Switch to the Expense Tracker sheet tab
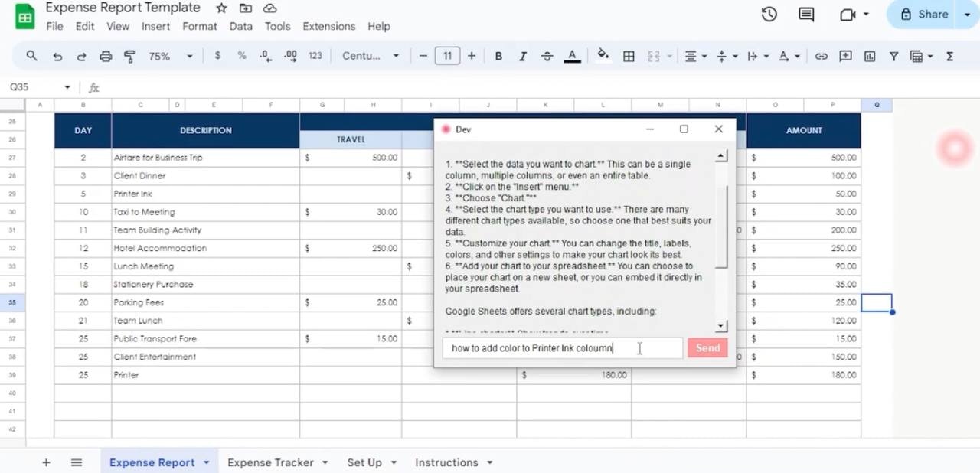 click(270, 462)
